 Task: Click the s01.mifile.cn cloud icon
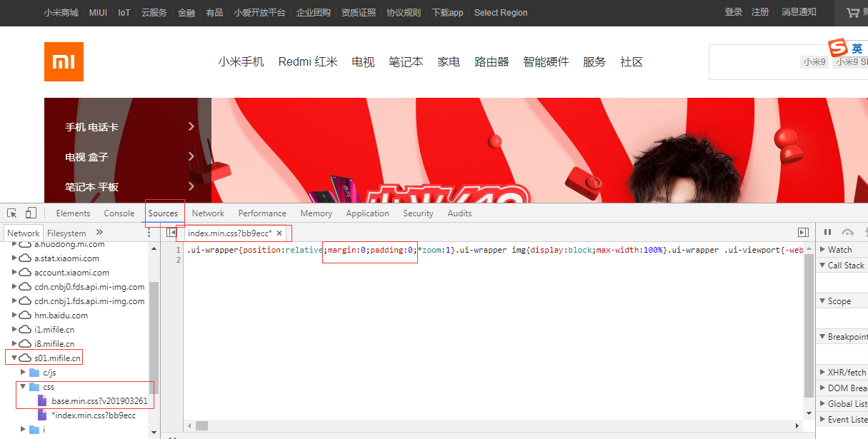pyautogui.click(x=25, y=358)
